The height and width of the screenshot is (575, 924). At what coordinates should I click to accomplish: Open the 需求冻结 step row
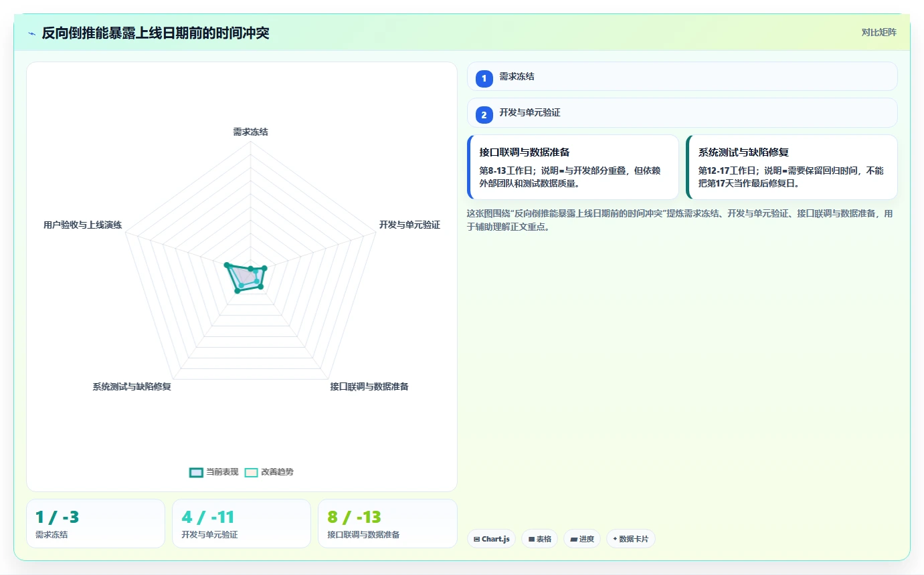682,76
